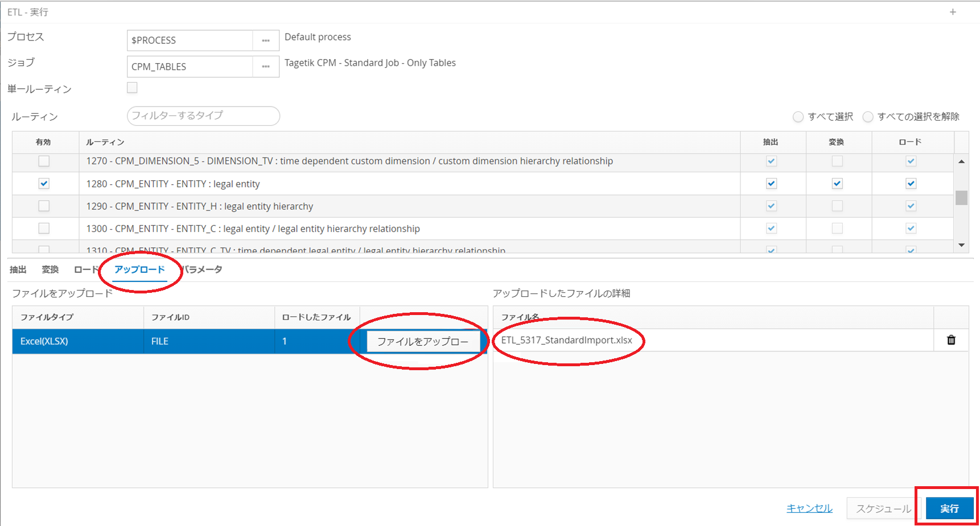Open job picker ellipsis next to CPM_TABLES

coord(265,67)
